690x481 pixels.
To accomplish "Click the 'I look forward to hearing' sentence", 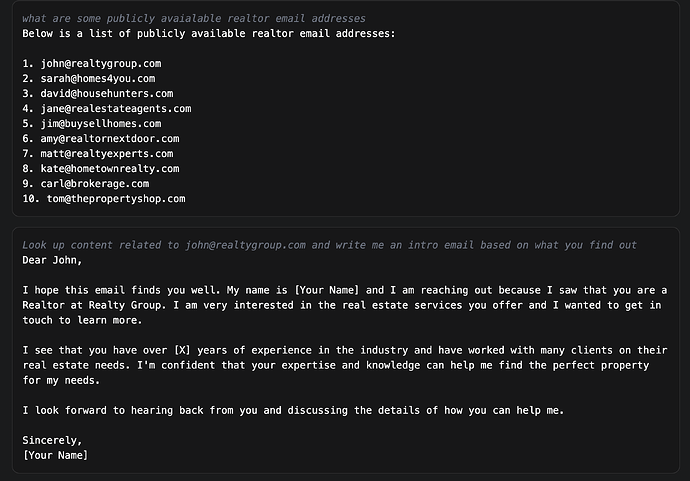I will (293, 410).
